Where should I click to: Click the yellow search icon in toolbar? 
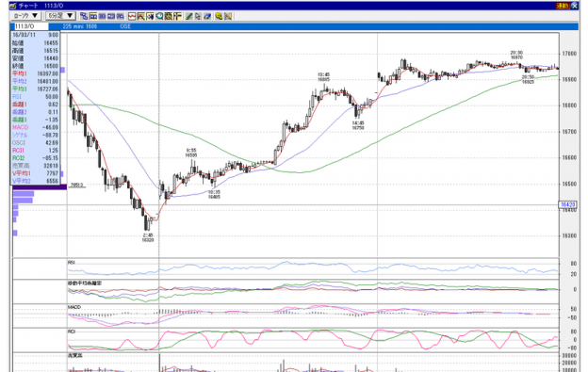[219, 16]
